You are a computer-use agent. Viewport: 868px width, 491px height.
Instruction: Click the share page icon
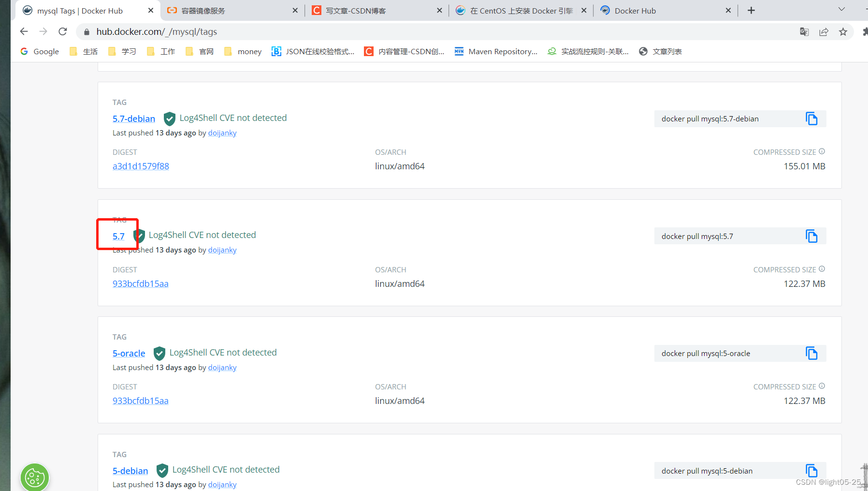pyautogui.click(x=824, y=31)
